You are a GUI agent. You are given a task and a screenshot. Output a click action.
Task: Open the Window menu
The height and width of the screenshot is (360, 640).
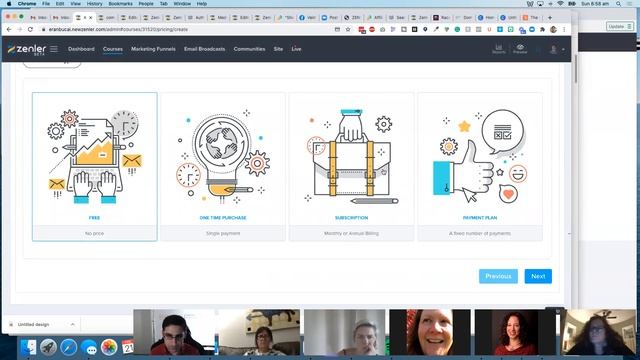182,4
